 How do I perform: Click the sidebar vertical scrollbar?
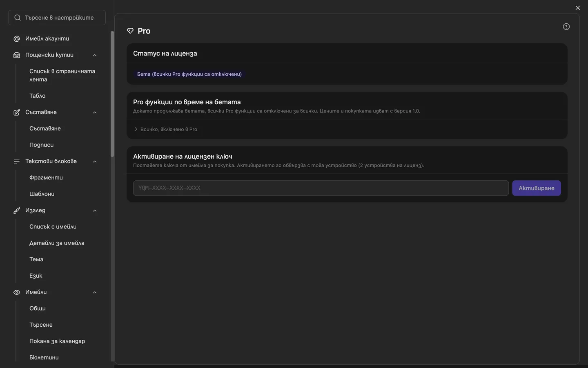click(112, 94)
